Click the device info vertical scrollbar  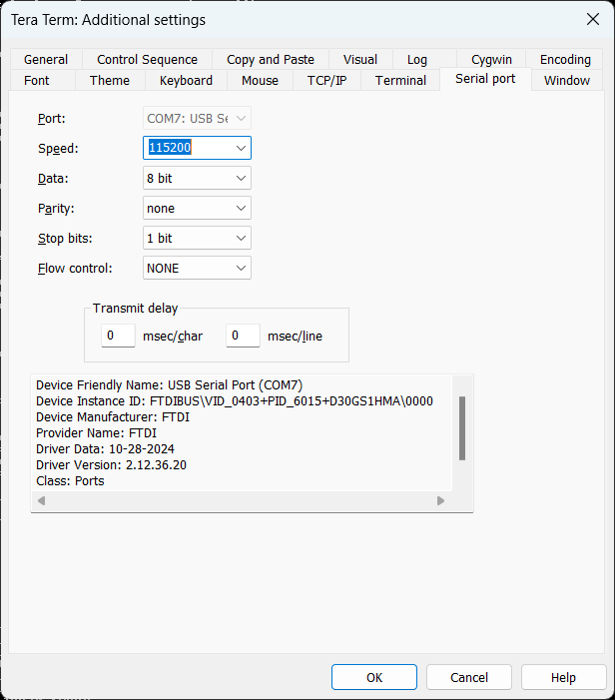(x=461, y=429)
